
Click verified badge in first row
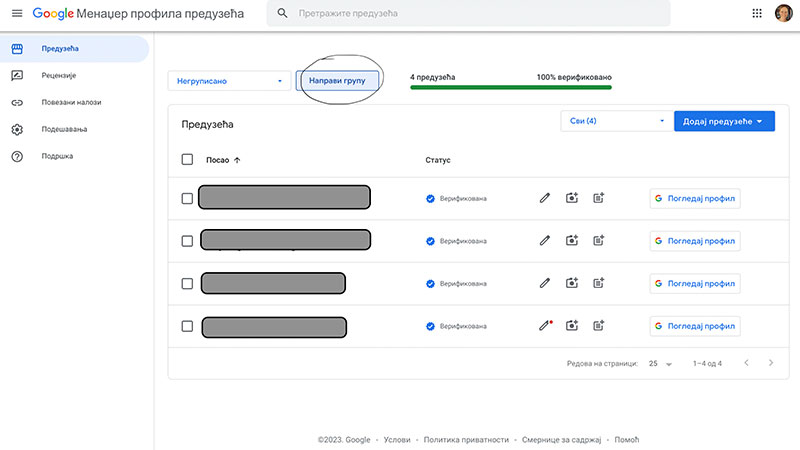pos(430,198)
